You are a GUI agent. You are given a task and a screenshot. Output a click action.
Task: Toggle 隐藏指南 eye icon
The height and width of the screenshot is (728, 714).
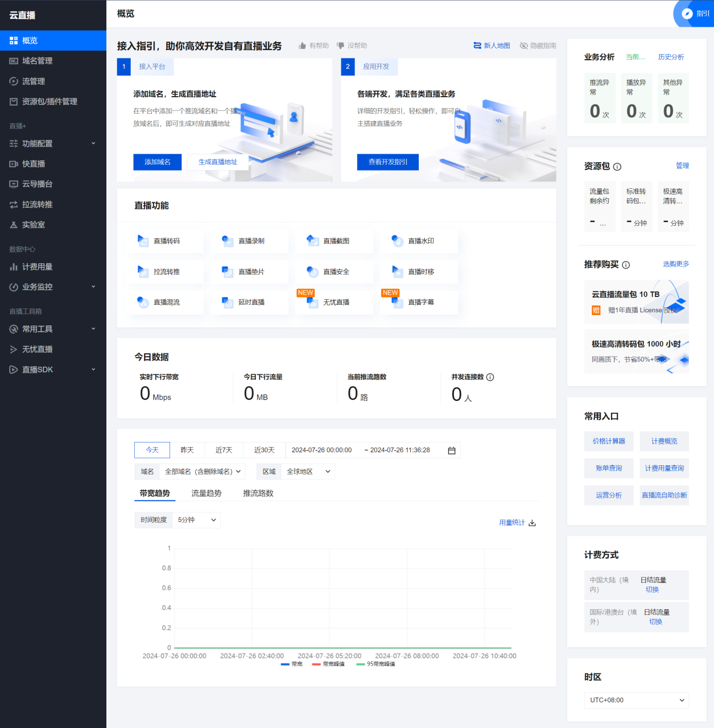[x=524, y=45]
